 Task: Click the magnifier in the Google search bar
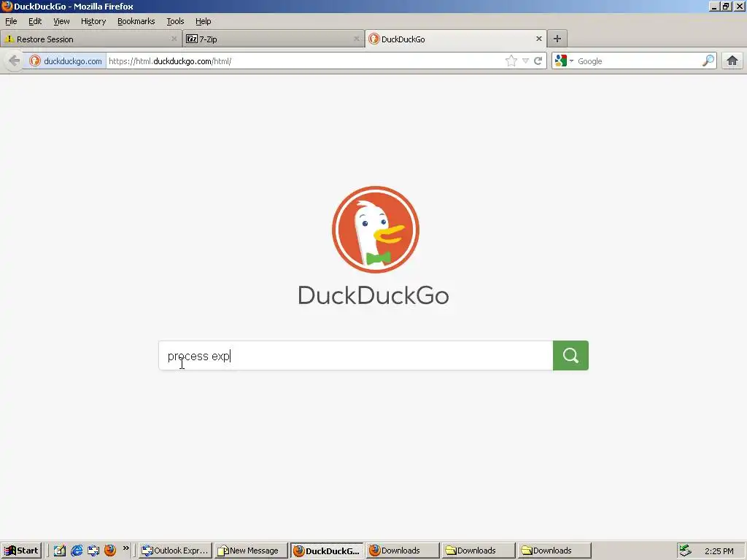[708, 61]
